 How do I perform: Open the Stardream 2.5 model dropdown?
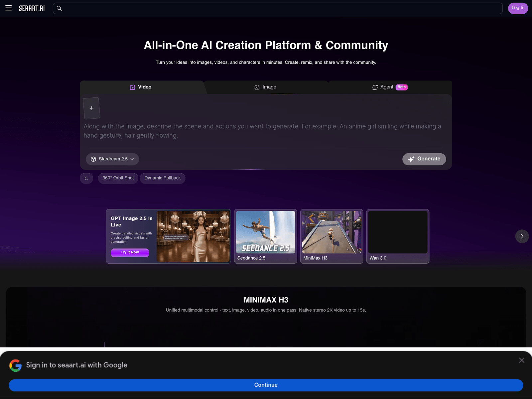(x=112, y=159)
